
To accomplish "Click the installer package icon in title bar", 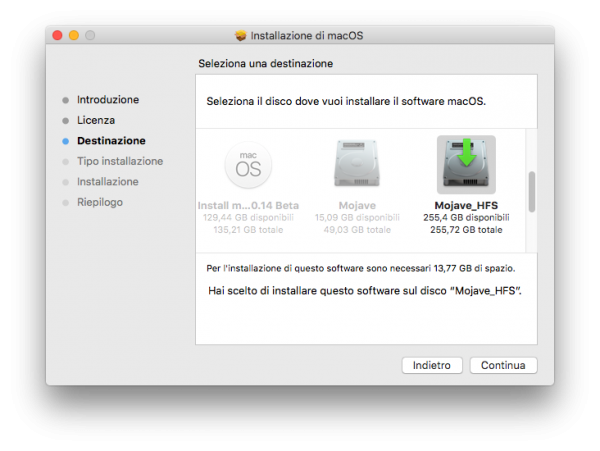I will [241, 36].
